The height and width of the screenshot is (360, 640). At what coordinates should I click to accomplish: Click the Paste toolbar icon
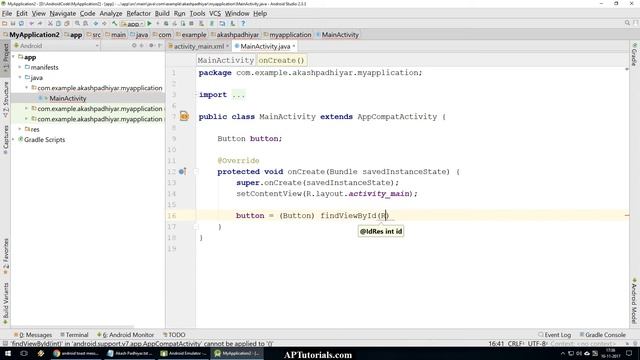67,24
